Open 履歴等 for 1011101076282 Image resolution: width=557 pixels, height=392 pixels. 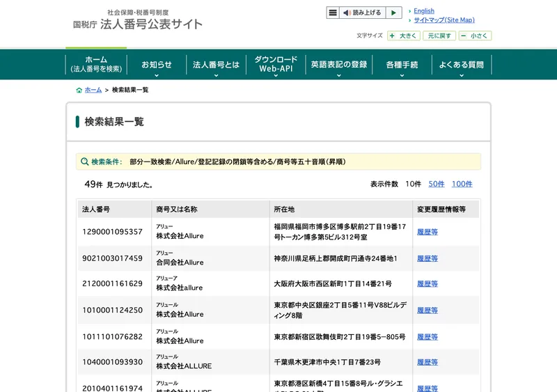click(427, 337)
